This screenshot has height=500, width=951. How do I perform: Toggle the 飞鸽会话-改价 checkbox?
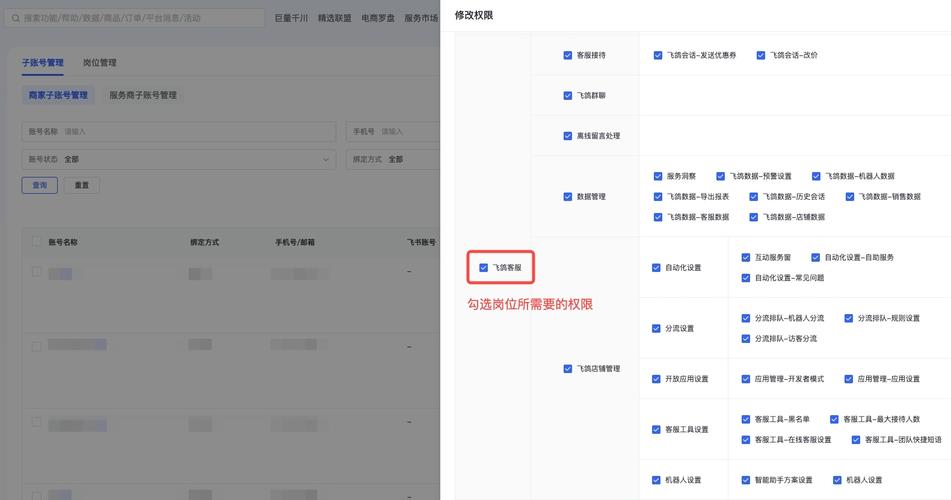pos(761,55)
